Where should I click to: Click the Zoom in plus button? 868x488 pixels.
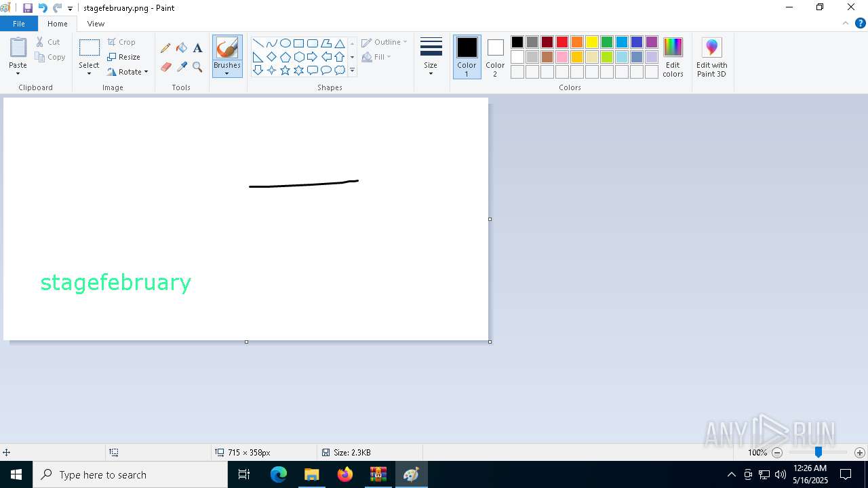[859, 453]
